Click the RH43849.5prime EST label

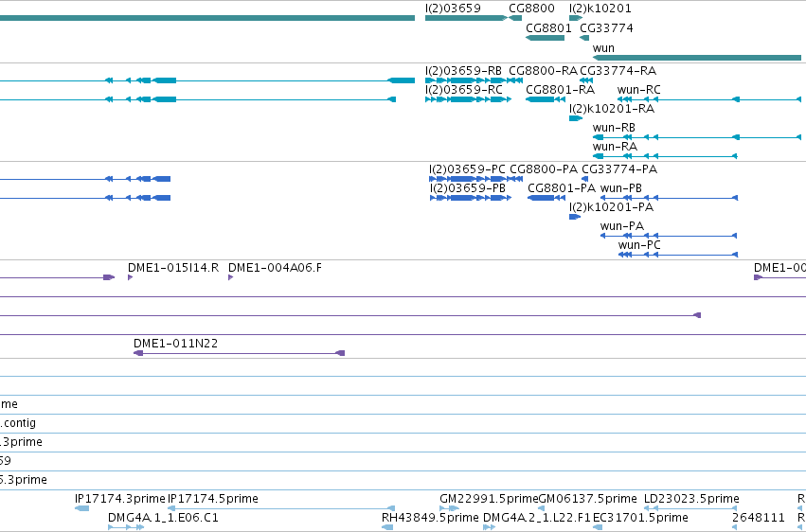(x=430, y=518)
